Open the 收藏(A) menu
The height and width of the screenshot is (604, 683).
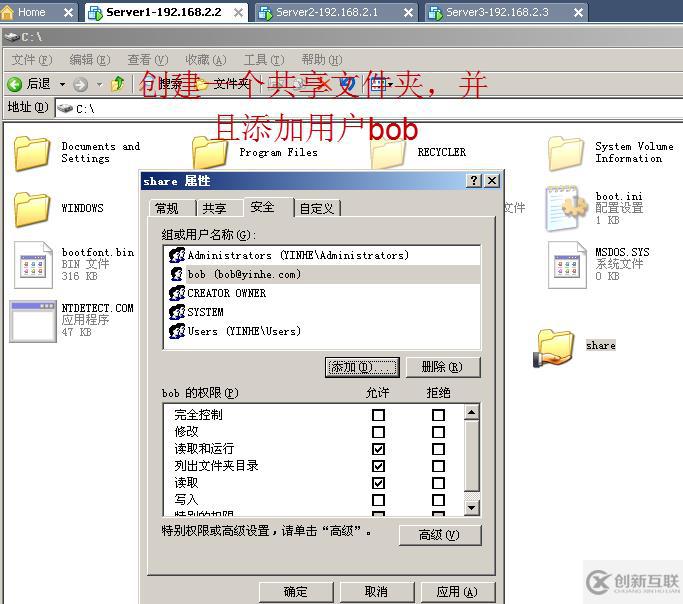pyautogui.click(x=206, y=60)
